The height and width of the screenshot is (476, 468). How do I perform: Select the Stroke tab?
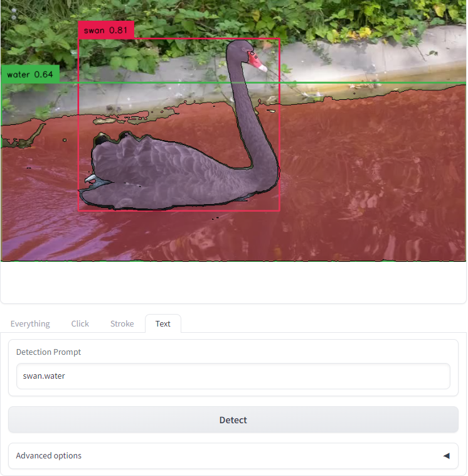pos(122,323)
